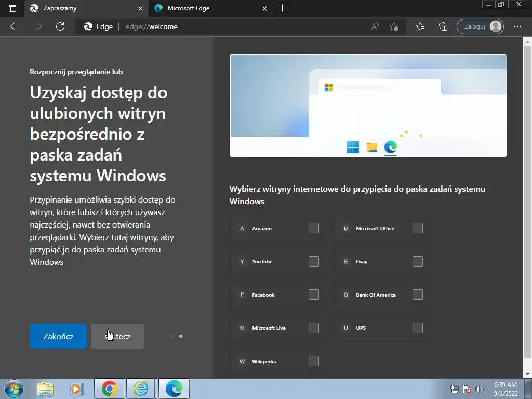
Task: Check the Microsoft Office checkbox
Action: pos(418,229)
